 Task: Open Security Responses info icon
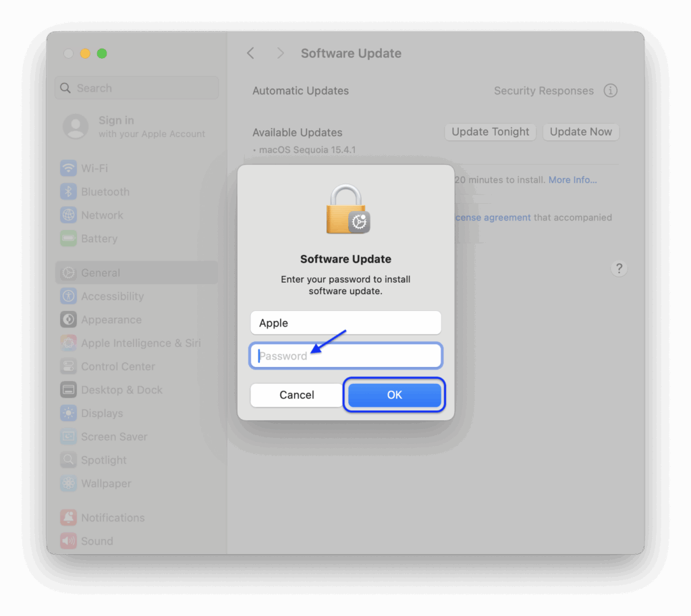(x=610, y=90)
